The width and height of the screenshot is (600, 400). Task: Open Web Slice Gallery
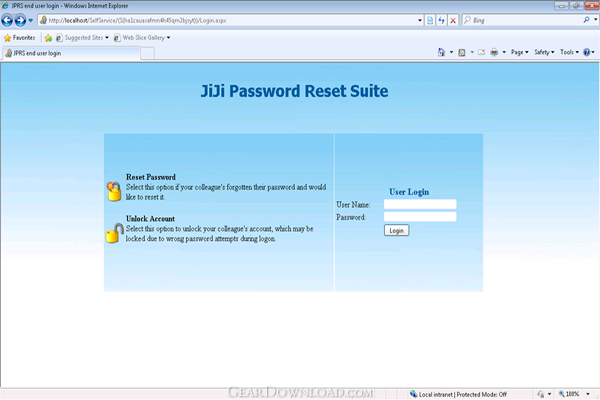coord(142,38)
